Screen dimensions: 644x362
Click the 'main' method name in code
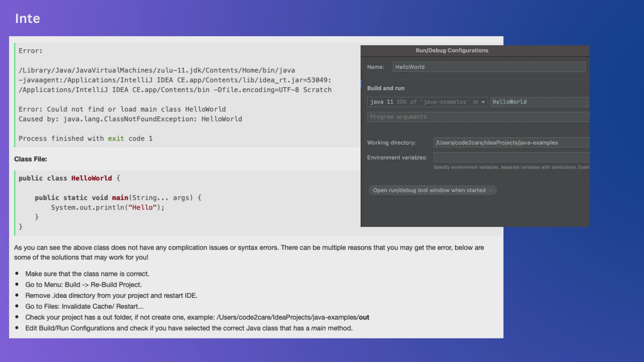point(120,198)
